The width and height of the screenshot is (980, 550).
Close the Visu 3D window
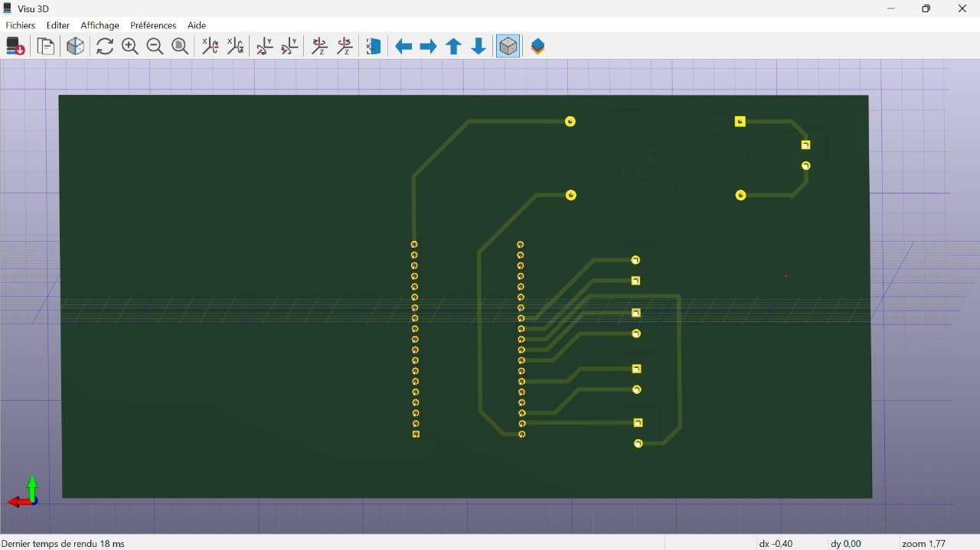962,8
